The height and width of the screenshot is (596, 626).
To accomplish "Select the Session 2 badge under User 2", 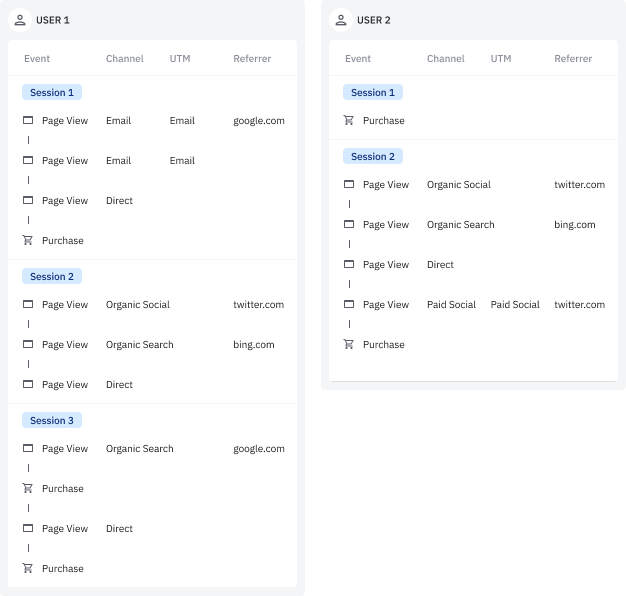I will point(373,157).
